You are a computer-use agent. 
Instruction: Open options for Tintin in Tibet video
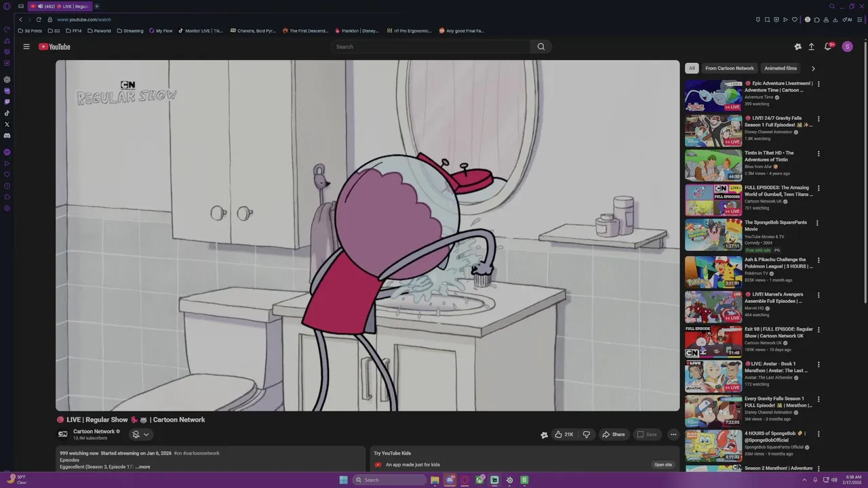coord(818,154)
